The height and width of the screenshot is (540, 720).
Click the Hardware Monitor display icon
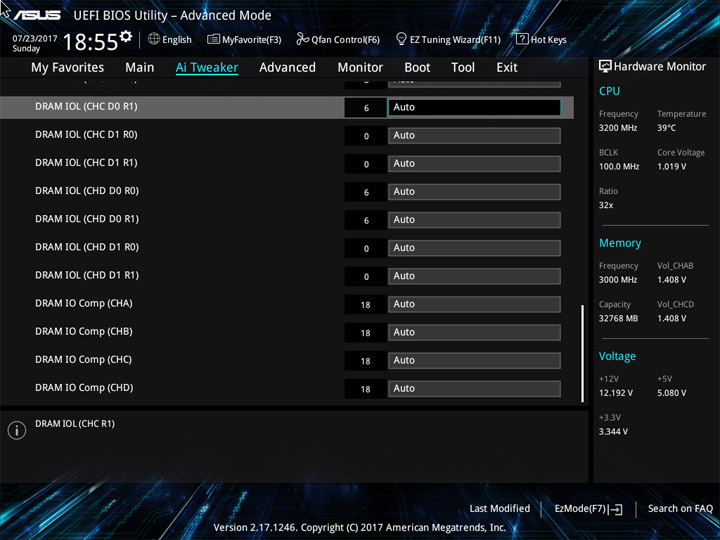[605, 66]
